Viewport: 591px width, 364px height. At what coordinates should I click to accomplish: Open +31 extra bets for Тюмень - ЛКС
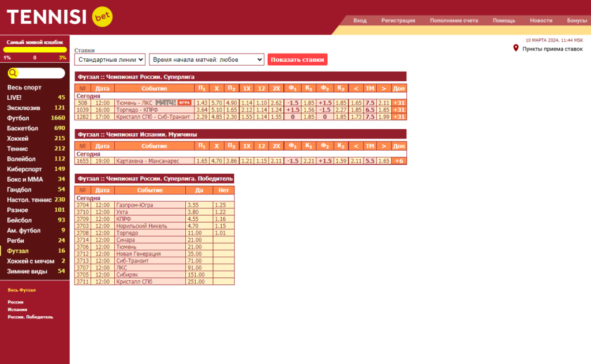coord(399,103)
